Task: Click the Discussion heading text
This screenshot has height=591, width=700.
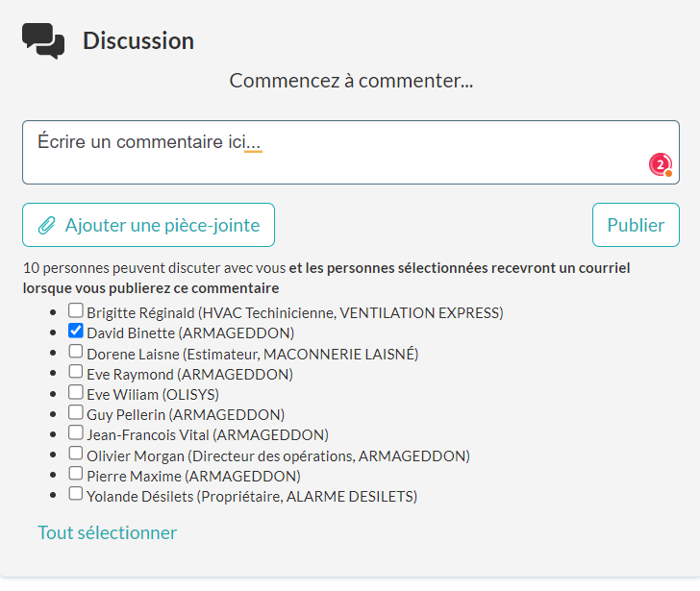Action: (x=138, y=41)
